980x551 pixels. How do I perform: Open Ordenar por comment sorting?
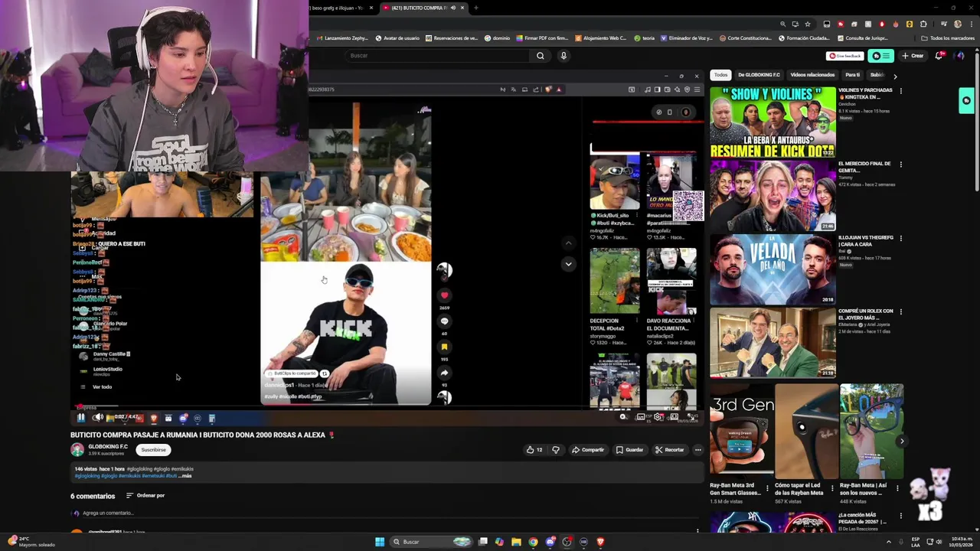(x=145, y=496)
